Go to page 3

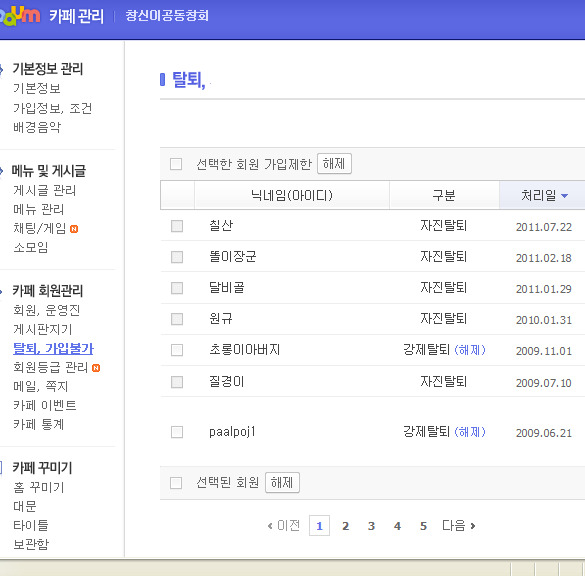click(x=371, y=526)
